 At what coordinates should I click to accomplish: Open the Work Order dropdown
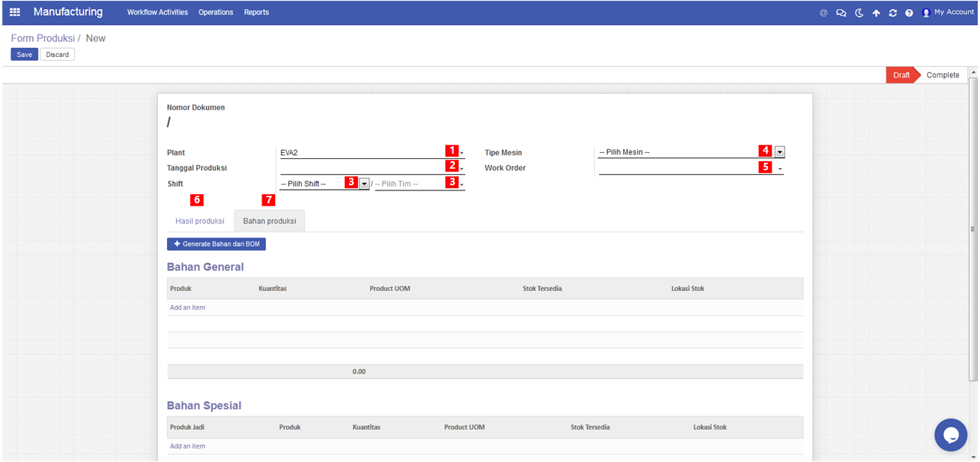click(780, 169)
